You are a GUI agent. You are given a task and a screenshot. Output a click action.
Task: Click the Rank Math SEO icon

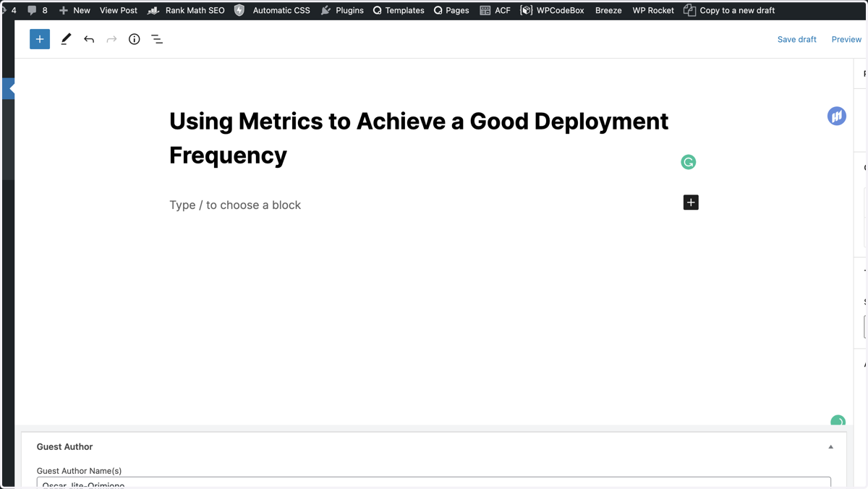click(x=153, y=10)
